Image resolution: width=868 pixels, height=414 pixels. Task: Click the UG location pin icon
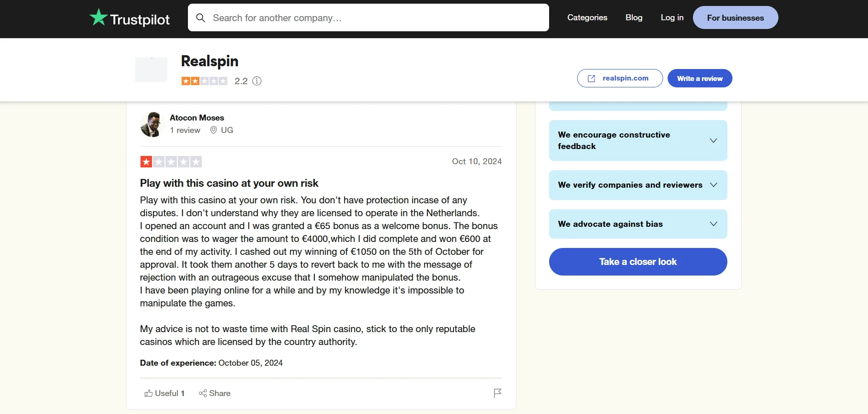coord(213,130)
